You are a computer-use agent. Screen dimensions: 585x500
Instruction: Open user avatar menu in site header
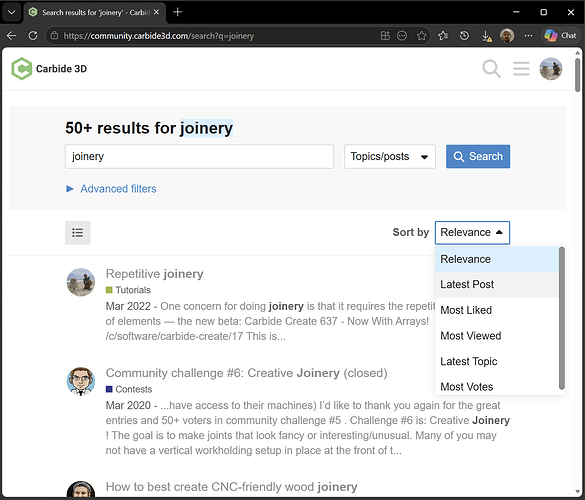pyautogui.click(x=551, y=69)
